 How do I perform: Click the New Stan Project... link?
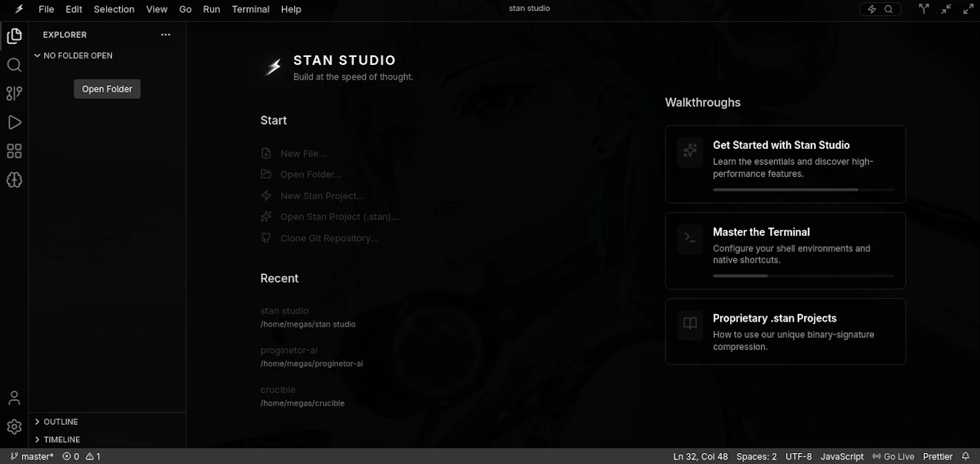(312, 196)
